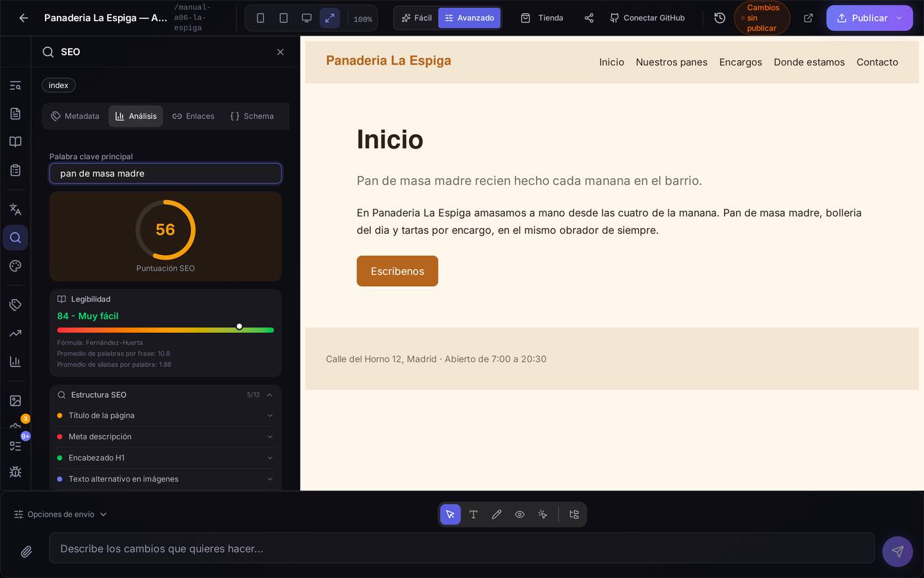924x578 pixels.
Task: Open the image media icon in sidebar
Action: 15,400
